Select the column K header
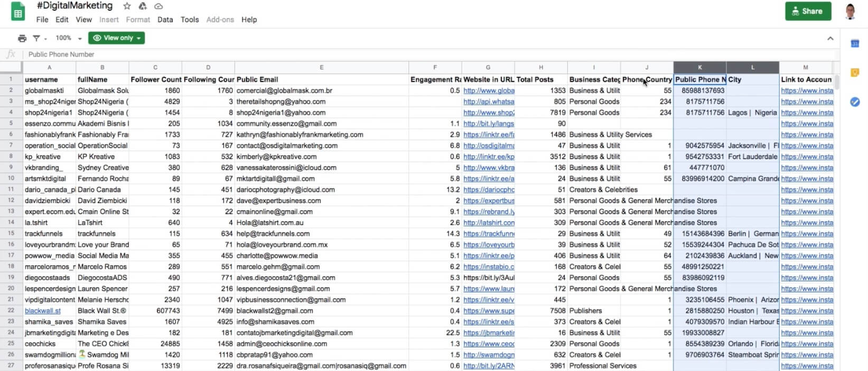Image resolution: width=868 pixels, height=371 pixels. tap(699, 68)
